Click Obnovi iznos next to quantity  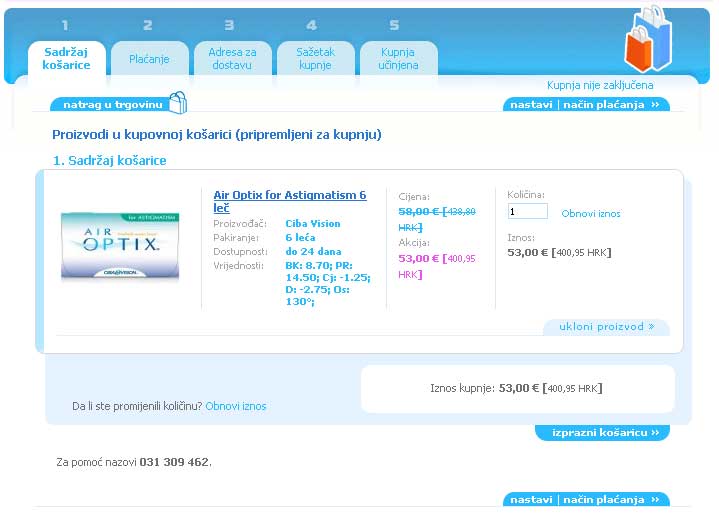(x=591, y=214)
